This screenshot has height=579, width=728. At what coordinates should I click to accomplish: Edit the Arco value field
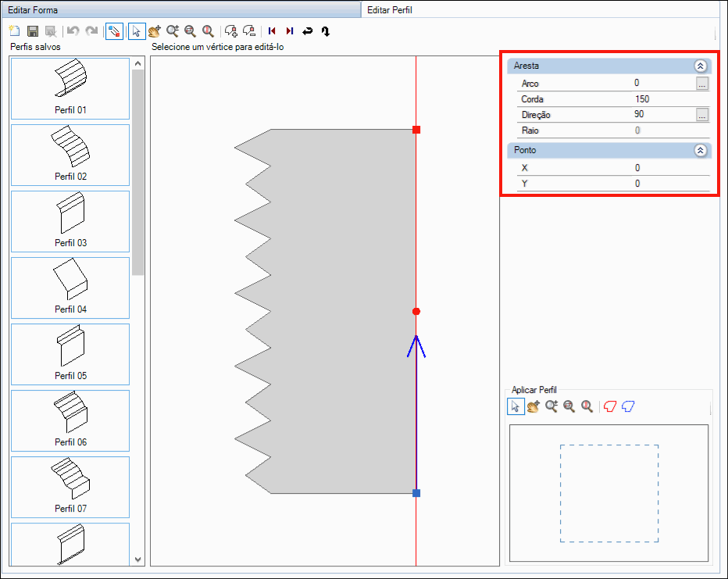(x=664, y=83)
